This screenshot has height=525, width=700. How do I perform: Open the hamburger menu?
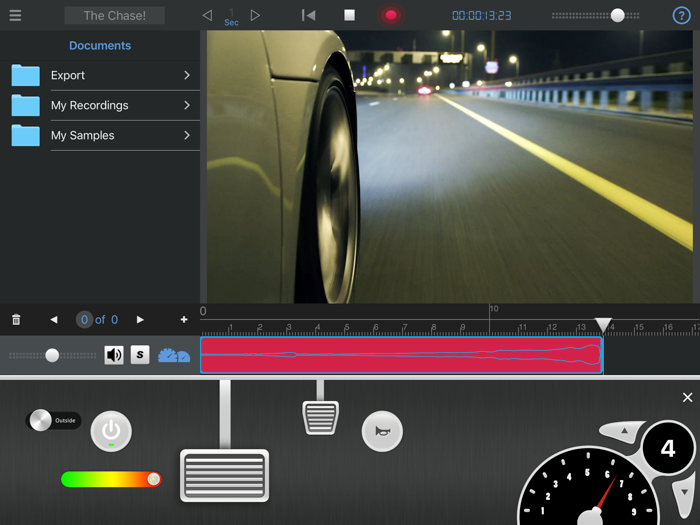point(15,15)
